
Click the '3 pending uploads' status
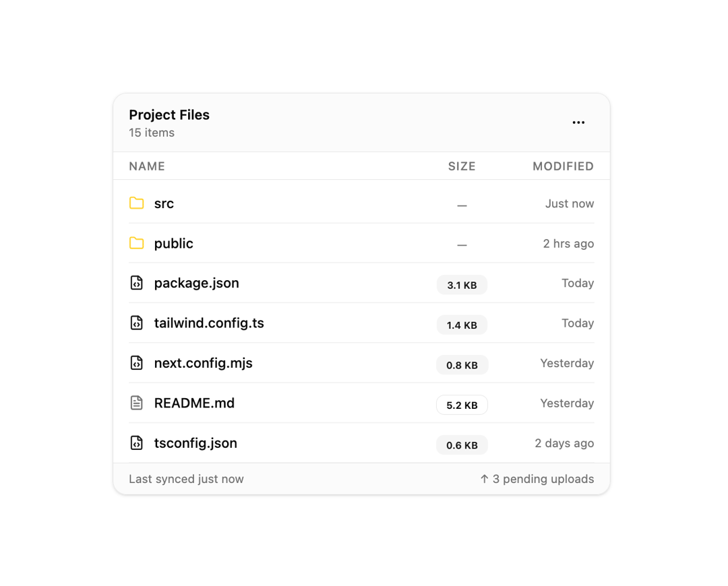click(x=543, y=479)
